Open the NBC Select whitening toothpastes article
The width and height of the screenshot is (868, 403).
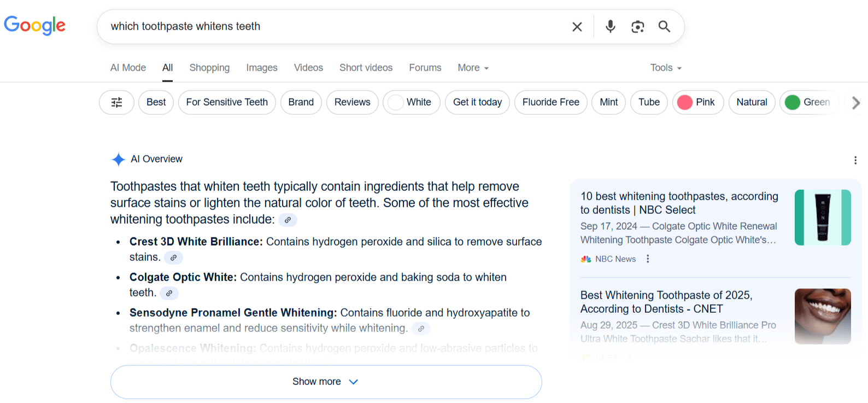679,203
